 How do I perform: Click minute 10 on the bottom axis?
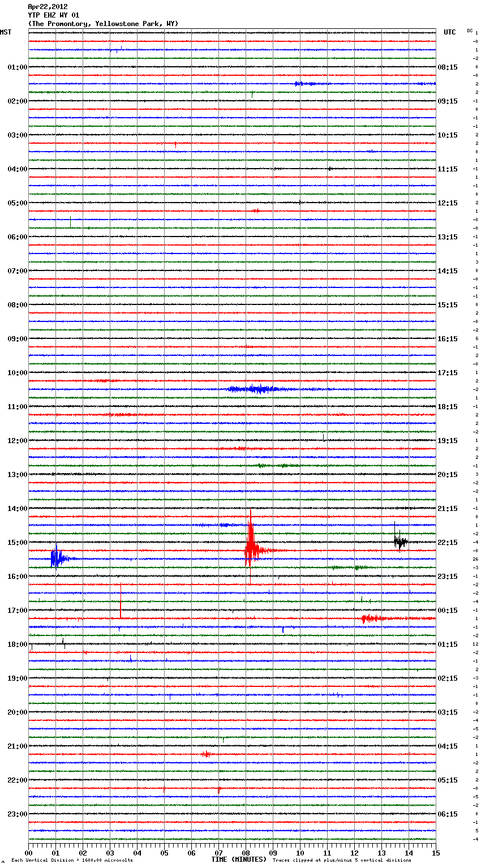pos(300,853)
